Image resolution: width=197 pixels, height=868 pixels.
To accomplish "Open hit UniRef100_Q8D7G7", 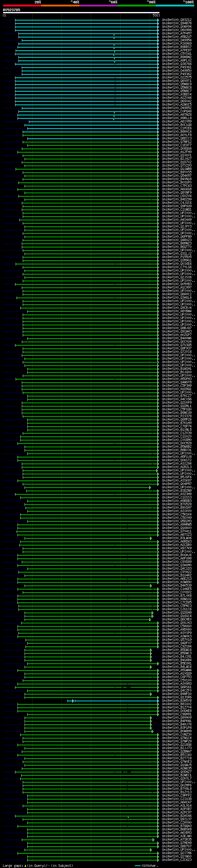I will [177, 846].
